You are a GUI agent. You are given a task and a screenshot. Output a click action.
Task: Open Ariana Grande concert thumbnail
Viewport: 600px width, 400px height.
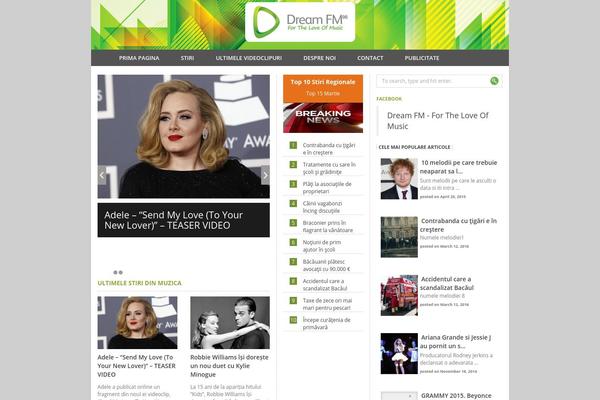399,353
